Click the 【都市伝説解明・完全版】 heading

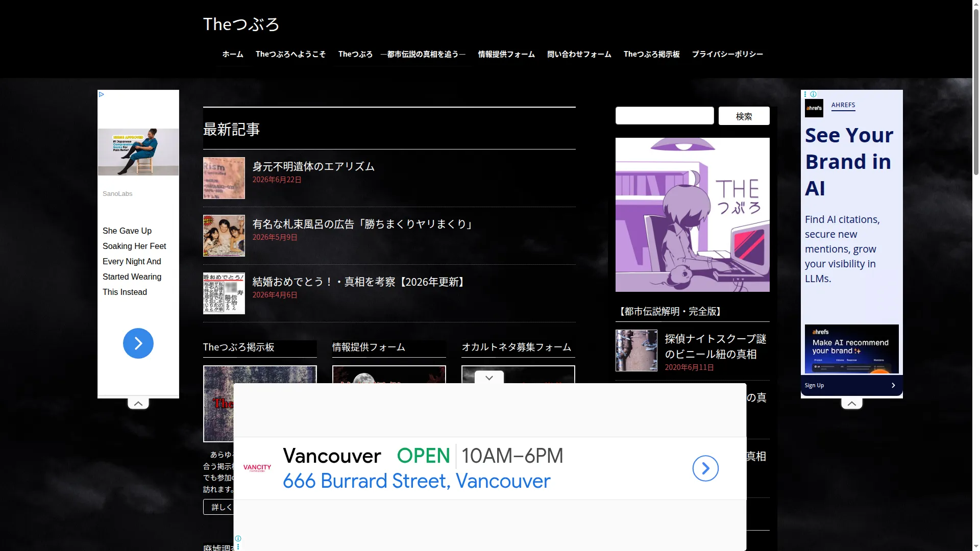point(670,312)
